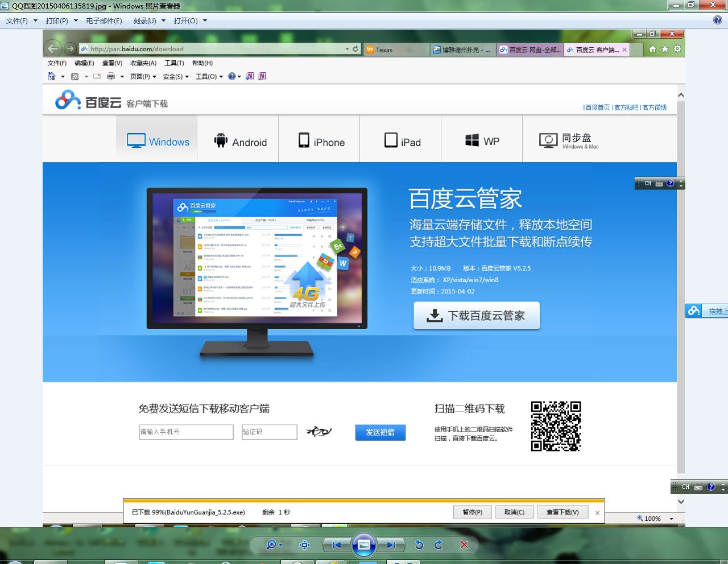
Task: Open the browser 编辑(E) menu
Action: pyautogui.click(x=84, y=63)
